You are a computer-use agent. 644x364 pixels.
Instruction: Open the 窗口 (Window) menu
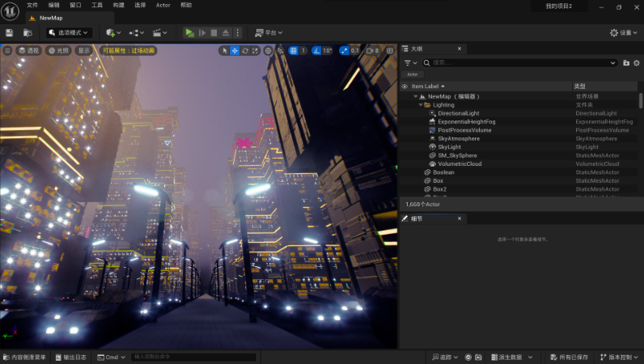pos(75,6)
